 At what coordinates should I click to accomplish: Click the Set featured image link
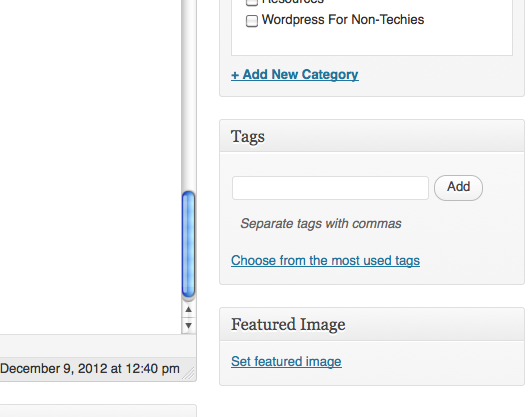(286, 362)
